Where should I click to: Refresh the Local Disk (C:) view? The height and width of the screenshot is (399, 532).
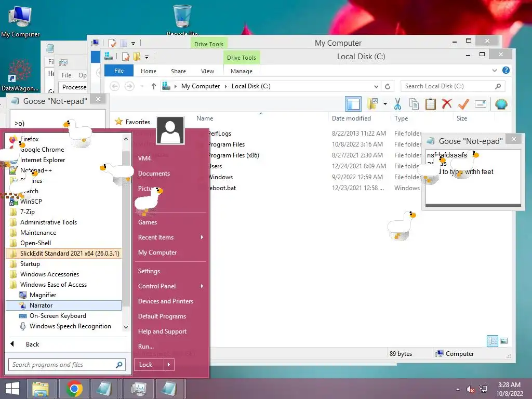(388, 87)
